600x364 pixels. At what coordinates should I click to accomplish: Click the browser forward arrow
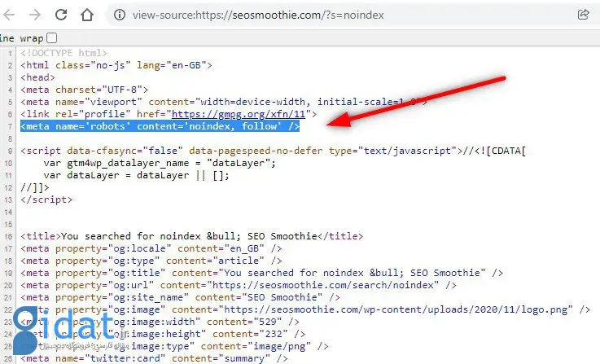coord(33,14)
